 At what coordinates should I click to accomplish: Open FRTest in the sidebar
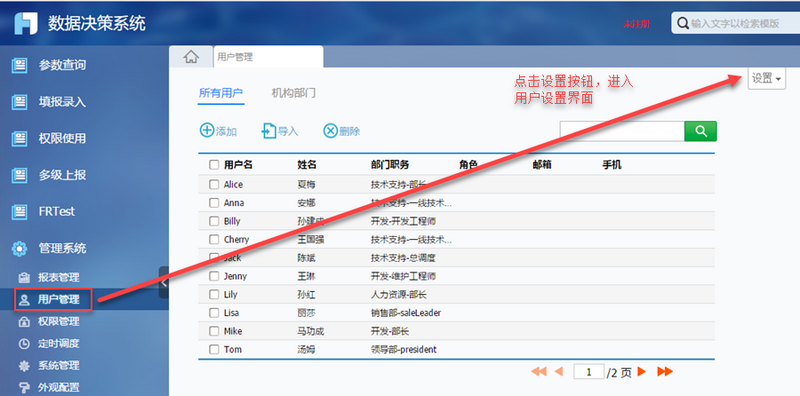click(57, 212)
